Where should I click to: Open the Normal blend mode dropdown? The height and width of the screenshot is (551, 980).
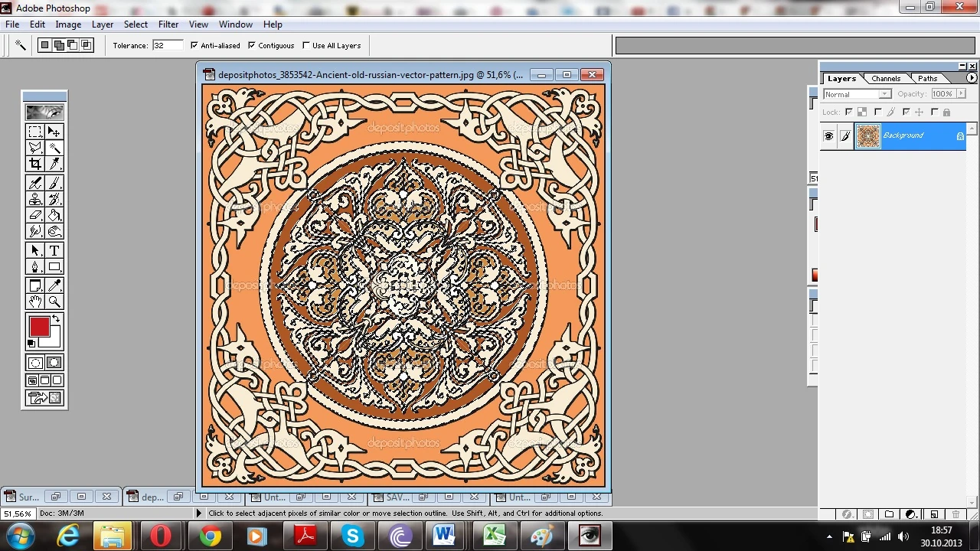857,94
